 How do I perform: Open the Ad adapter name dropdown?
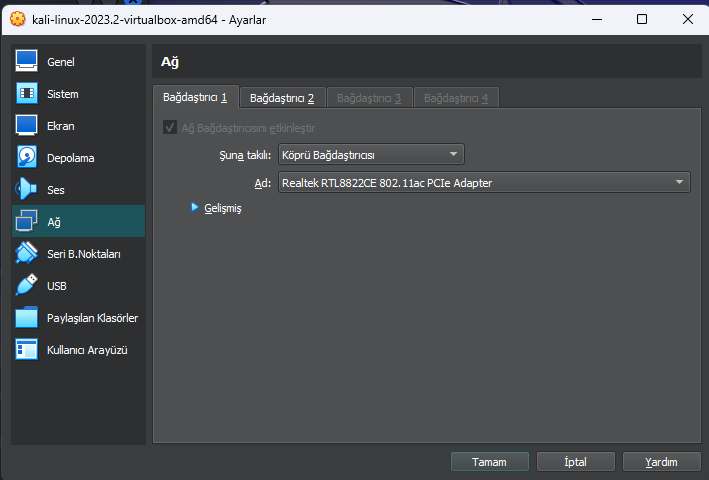[484, 182]
